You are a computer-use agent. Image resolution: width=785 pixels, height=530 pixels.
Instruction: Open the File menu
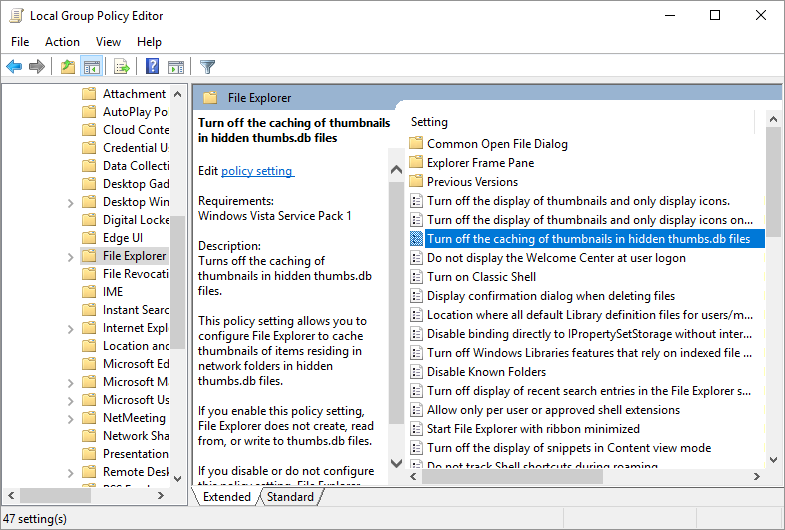click(20, 42)
